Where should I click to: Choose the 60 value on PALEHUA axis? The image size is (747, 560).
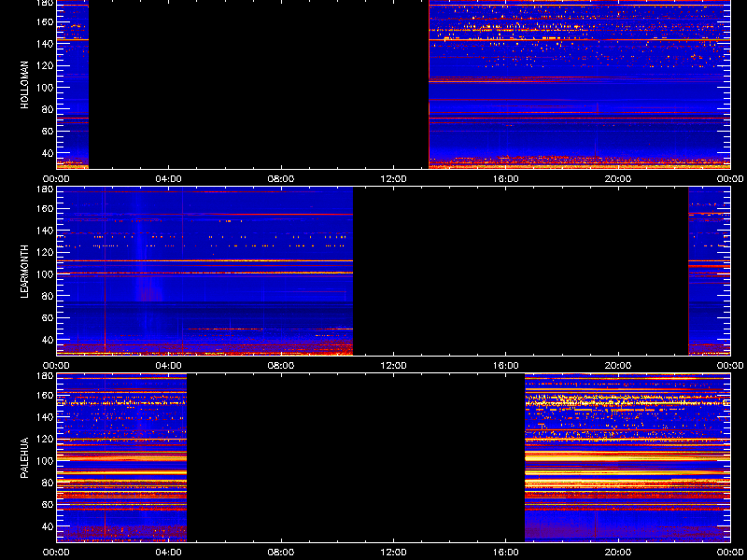click(x=49, y=505)
